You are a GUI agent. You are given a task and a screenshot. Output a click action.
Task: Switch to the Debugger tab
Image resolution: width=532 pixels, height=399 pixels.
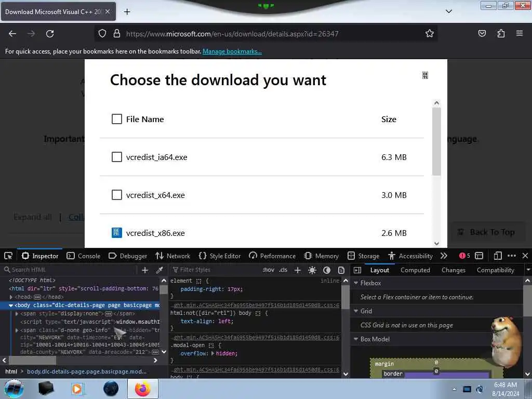(128, 256)
